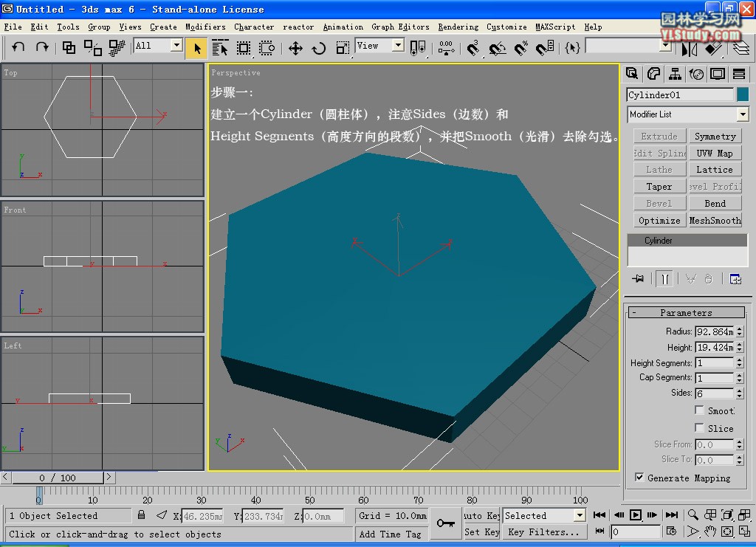Open the Hierarchy panel tab icon
Viewport: 756px width, 547px height.
point(675,74)
